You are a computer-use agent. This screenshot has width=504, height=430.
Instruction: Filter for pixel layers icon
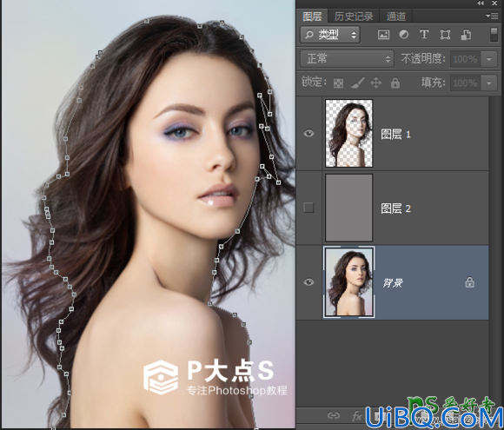coord(383,35)
